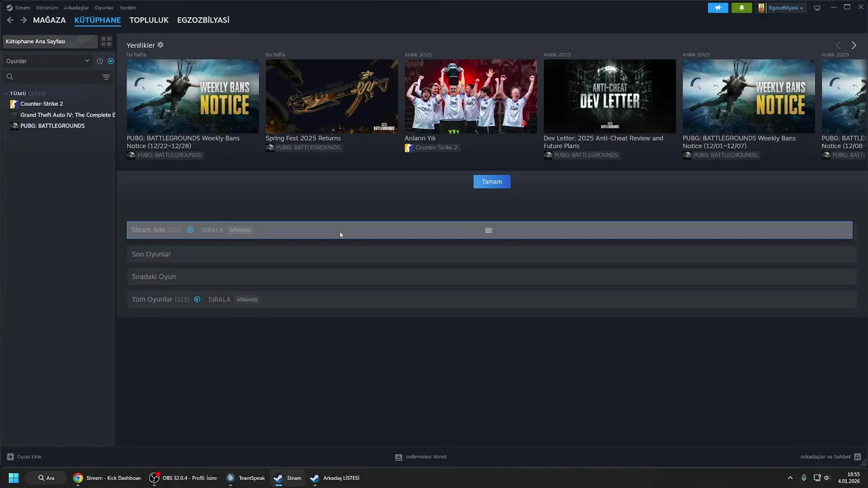
Task: Open the Oyunlar filter dropdown
Action: [47, 61]
